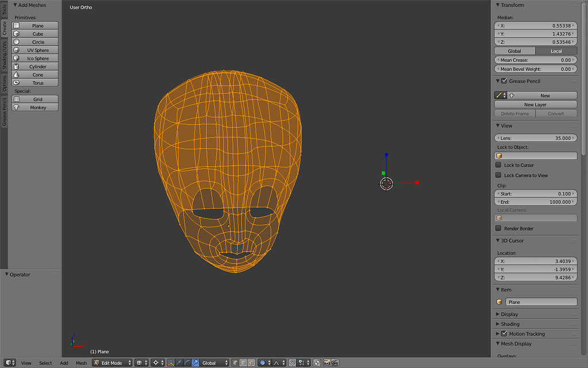
Task: Switch to the Grease Pencil tab
Action: [x=4, y=112]
